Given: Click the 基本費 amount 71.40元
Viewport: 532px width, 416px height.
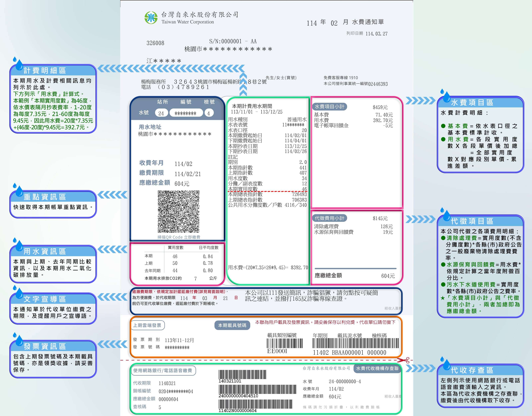Looking at the screenshot, I should coord(384,115).
